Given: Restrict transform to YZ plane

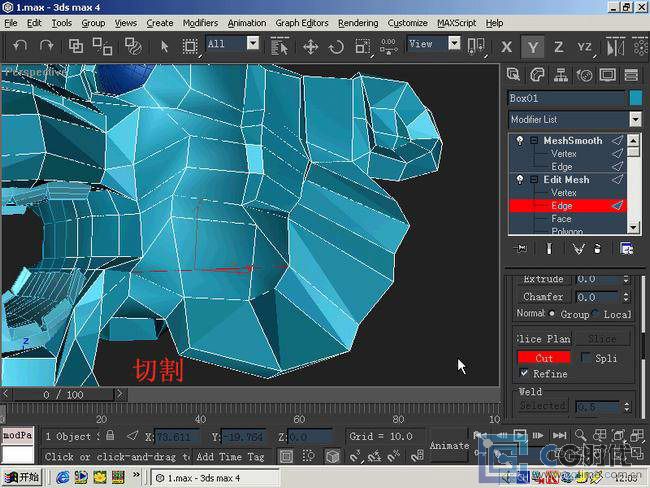Looking at the screenshot, I should [585, 47].
